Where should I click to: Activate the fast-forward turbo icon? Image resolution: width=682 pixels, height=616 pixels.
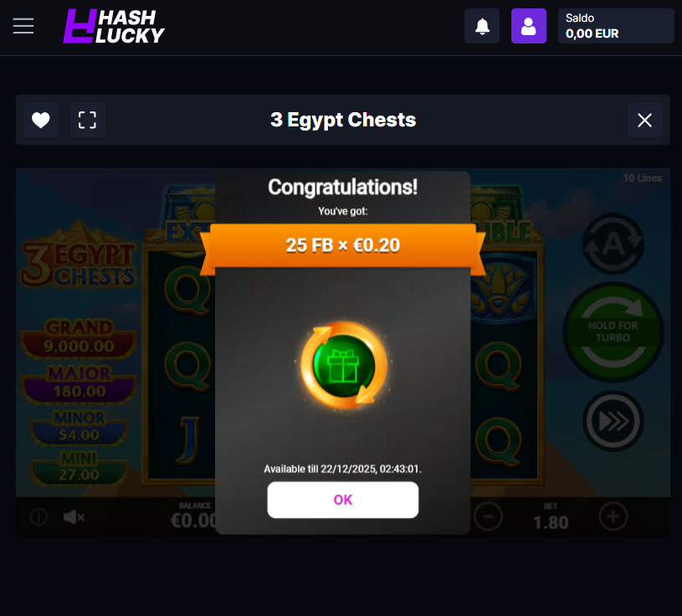613,421
